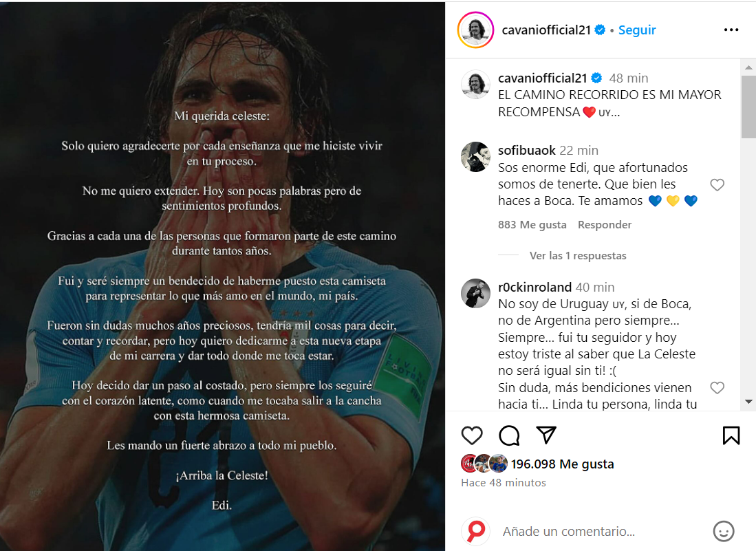Click the comments scrollbar down arrow
This screenshot has height=551, width=756.
pos(748,402)
